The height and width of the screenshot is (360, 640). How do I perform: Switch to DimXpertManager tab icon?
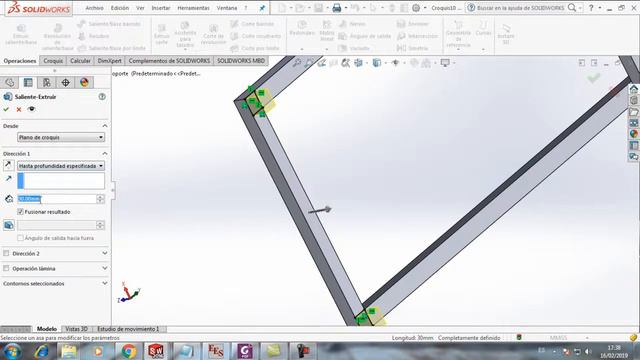pyautogui.click(x=65, y=82)
